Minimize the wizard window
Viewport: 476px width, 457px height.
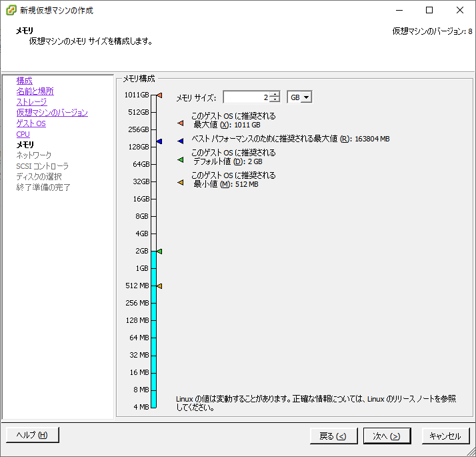[x=399, y=10]
